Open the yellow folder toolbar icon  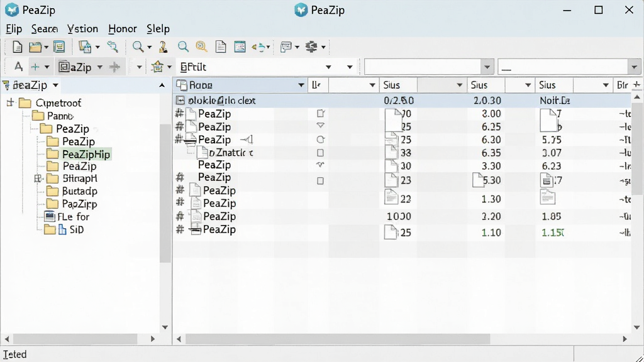35,47
